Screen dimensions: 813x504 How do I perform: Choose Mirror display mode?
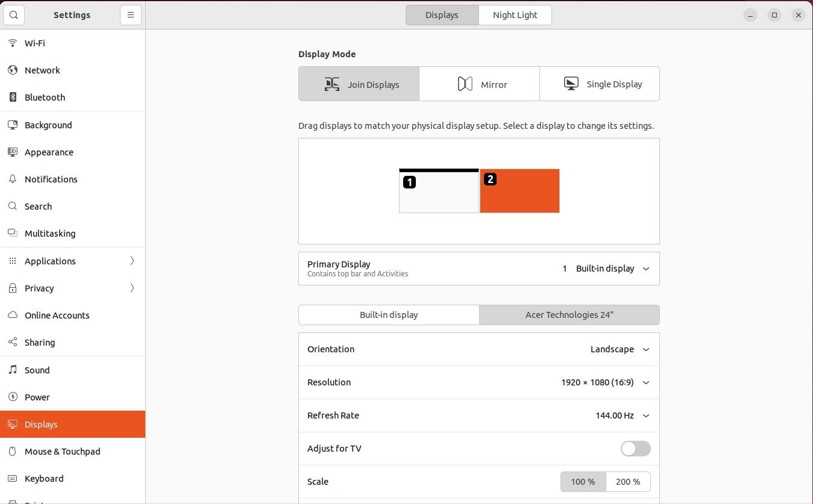479,84
